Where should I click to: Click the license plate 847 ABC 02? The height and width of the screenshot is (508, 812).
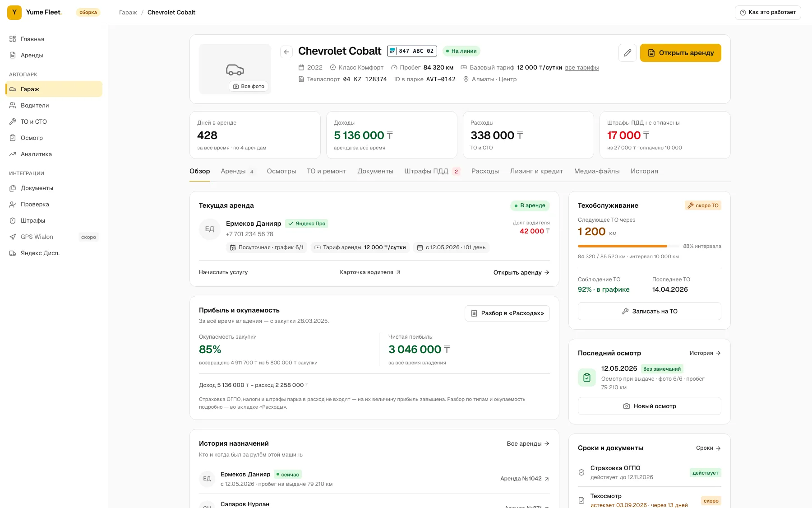[412, 51]
